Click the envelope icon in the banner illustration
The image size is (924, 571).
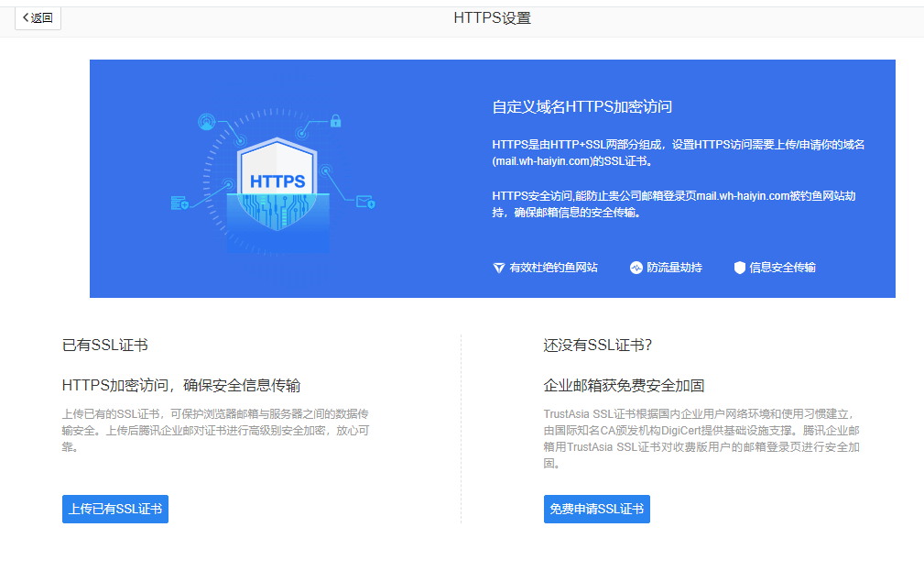coord(363,202)
